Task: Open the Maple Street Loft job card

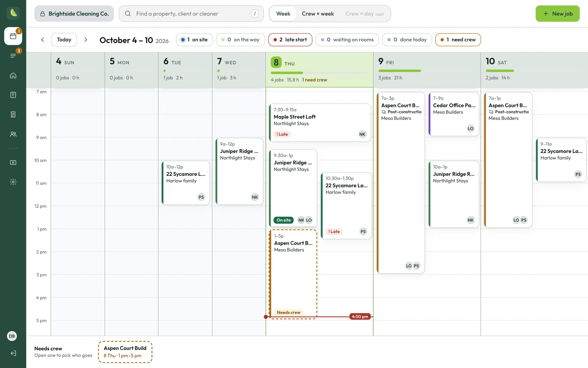Action: (x=320, y=123)
